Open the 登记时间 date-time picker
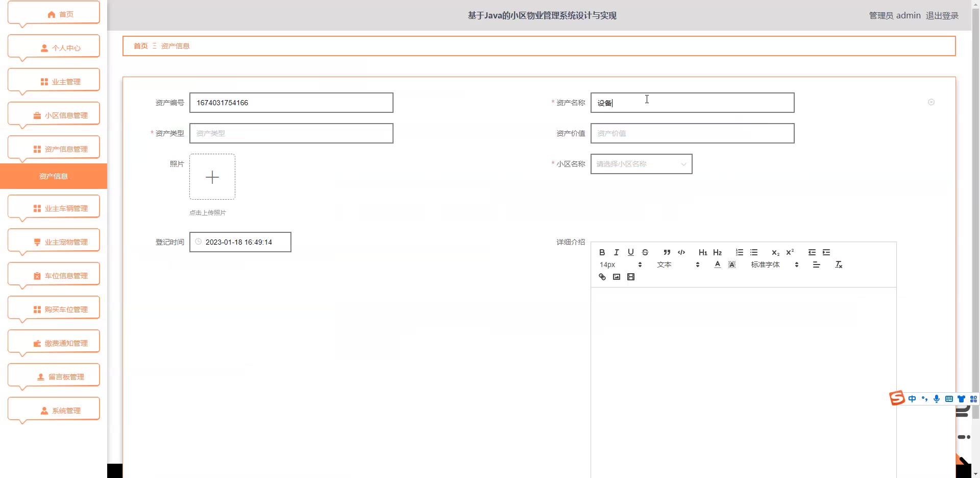Viewport: 980px width, 478px height. [x=240, y=242]
